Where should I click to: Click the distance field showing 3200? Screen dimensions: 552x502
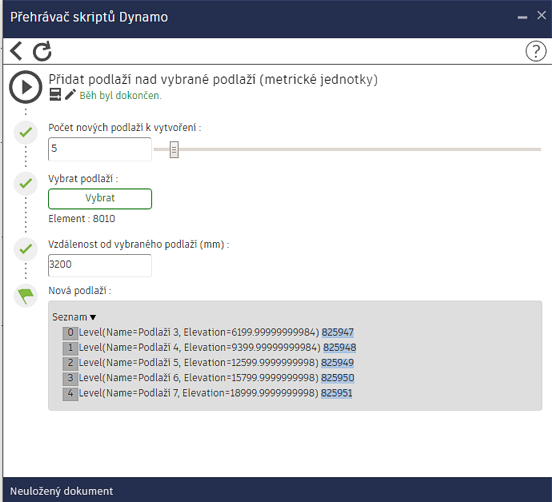100,265
